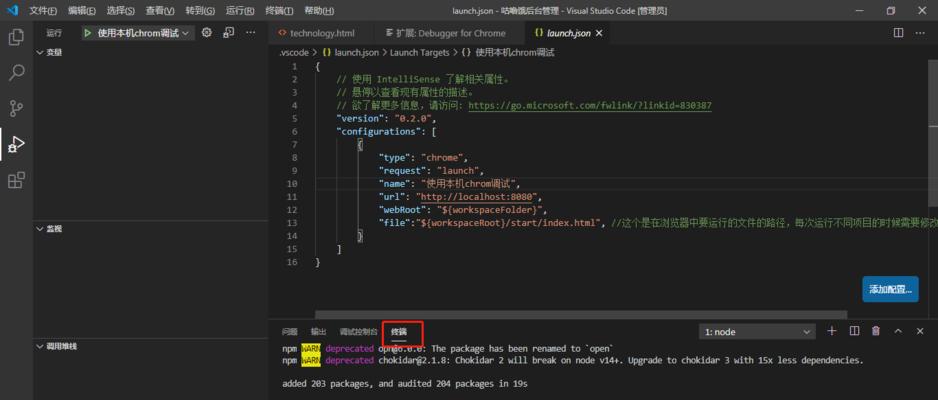Split the editor to the right
The height and width of the screenshot is (400, 938).
(x=898, y=33)
